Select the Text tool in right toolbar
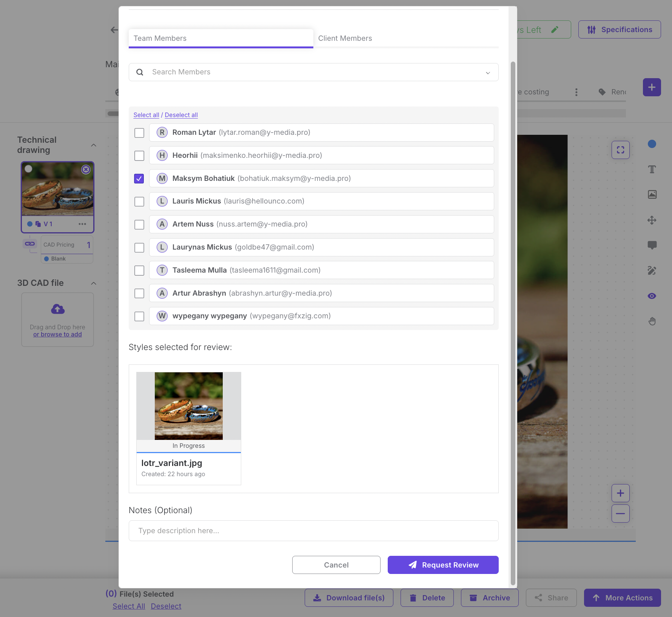This screenshot has width=672, height=617. pyautogui.click(x=652, y=169)
